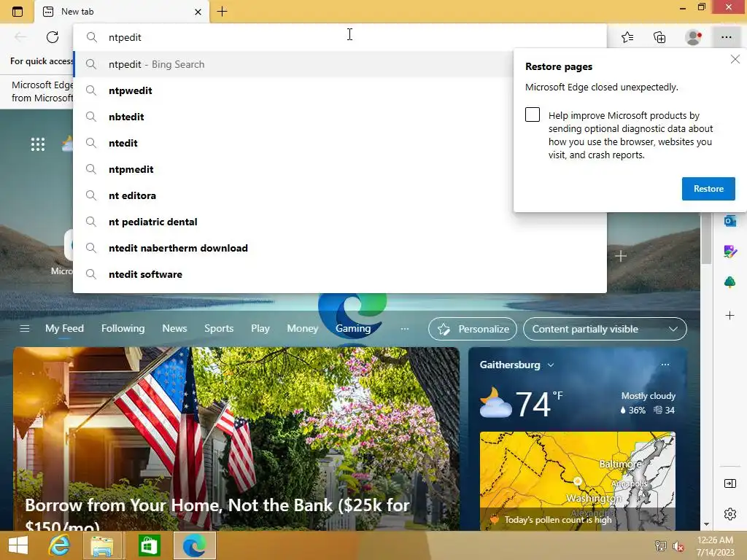747x560 pixels.
Task: Choose the 'nt editora' suggestion
Action: coord(293,195)
